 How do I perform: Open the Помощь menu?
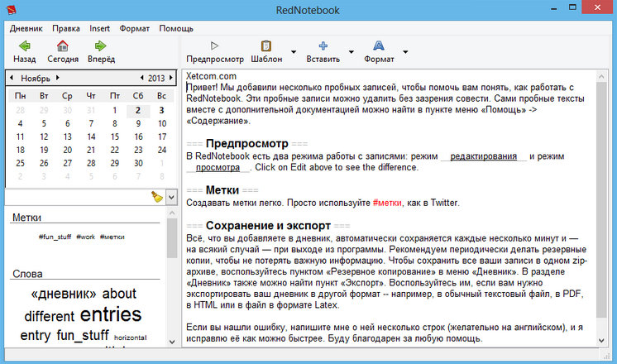176,28
